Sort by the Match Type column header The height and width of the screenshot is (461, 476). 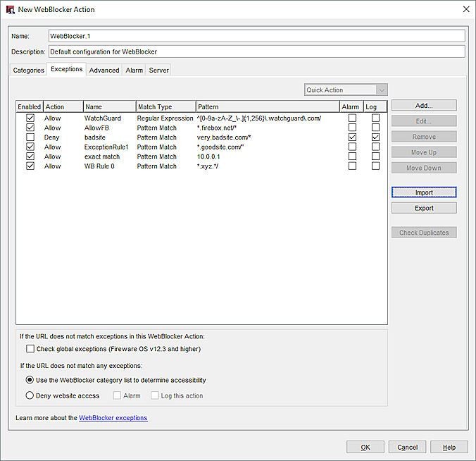click(165, 107)
